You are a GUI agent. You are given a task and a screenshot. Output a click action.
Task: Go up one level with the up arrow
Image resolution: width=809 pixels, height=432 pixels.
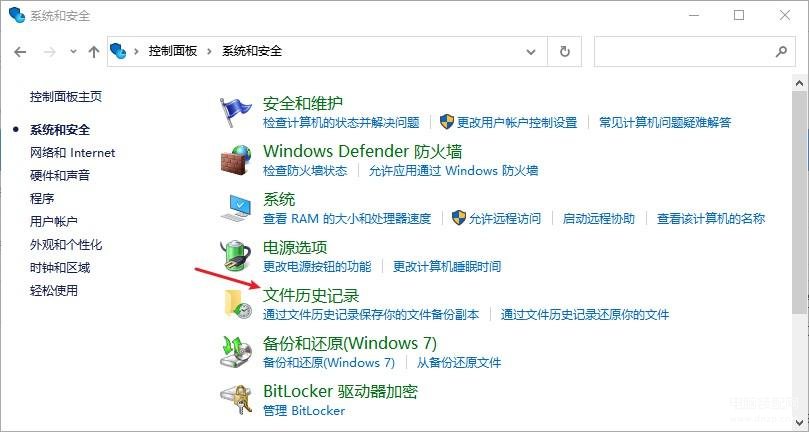[x=93, y=52]
